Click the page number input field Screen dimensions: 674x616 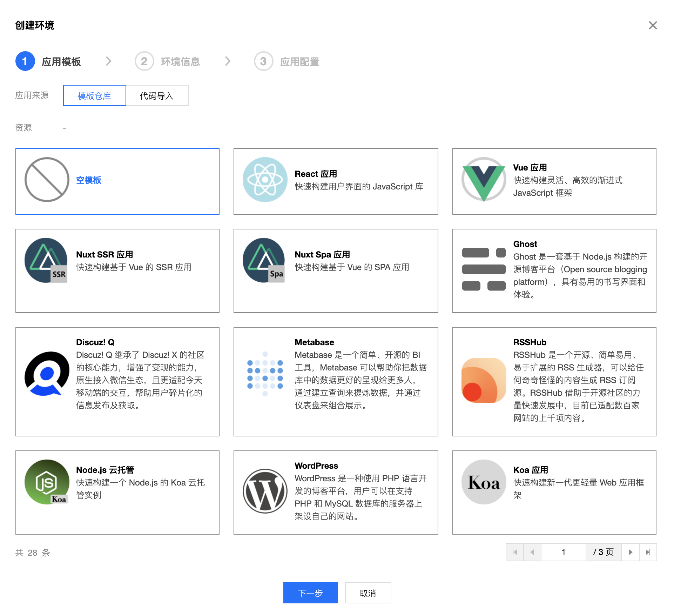point(563,552)
